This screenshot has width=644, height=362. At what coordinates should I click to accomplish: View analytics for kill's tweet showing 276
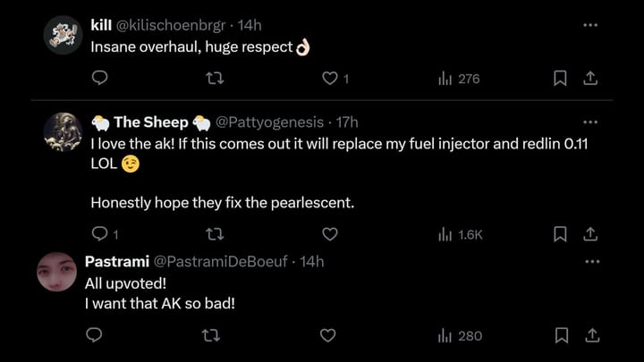(459, 79)
